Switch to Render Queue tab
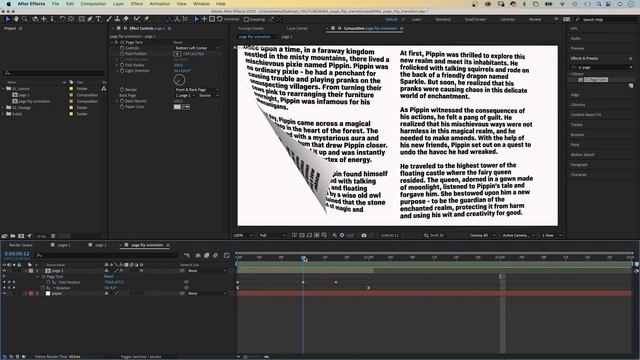Screen dimensions: 640x360 coord(21,245)
